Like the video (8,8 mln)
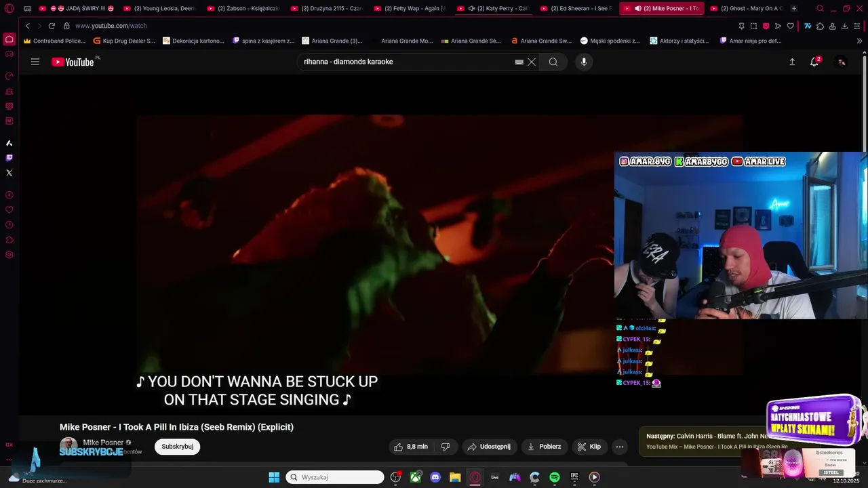 411,447
